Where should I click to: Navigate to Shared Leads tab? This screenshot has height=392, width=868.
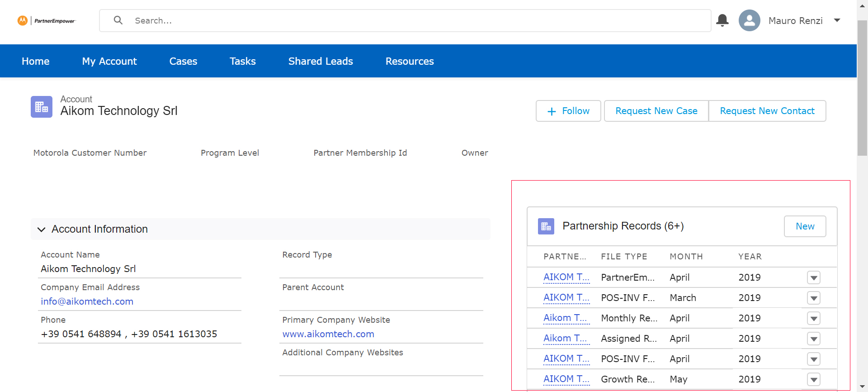[x=321, y=61]
